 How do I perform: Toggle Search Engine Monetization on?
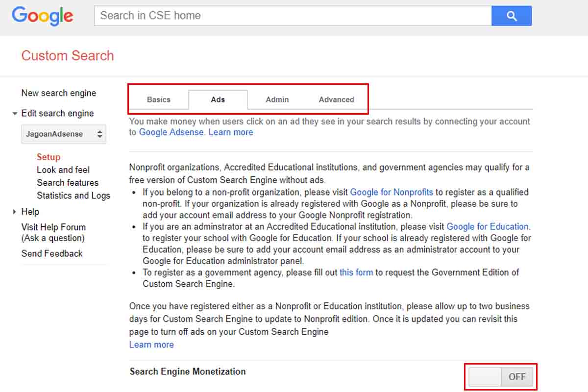(500, 377)
